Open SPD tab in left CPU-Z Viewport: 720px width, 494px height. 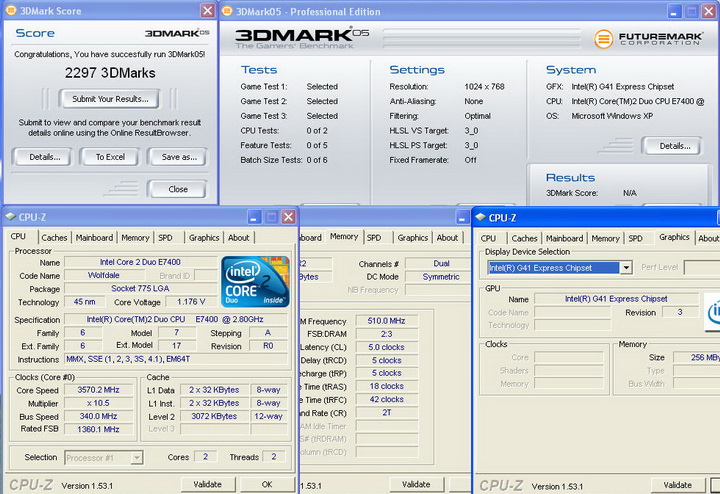(x=165, y=238)
